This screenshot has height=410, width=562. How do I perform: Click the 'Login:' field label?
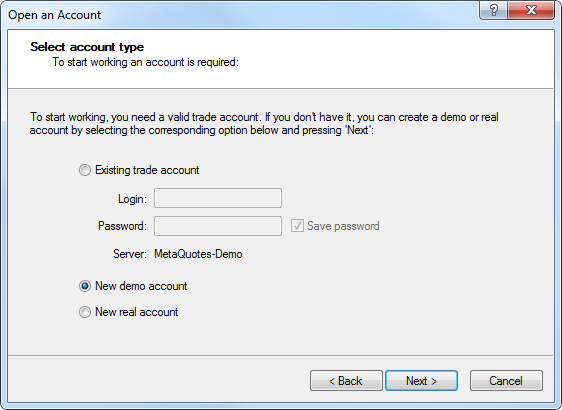coord(132,199)
